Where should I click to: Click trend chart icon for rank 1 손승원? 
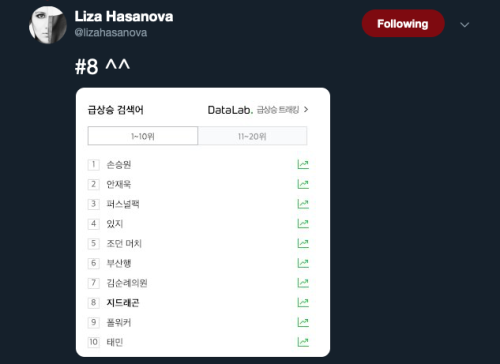click(303, 164)
